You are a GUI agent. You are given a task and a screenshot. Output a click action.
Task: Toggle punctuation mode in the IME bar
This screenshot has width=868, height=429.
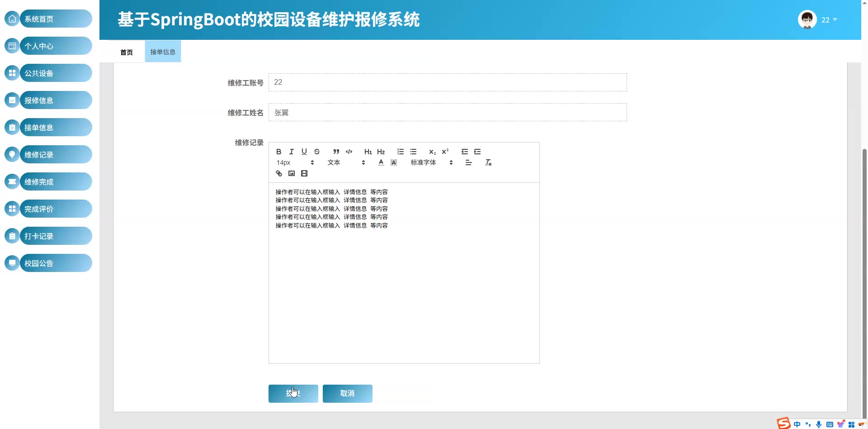808,424
